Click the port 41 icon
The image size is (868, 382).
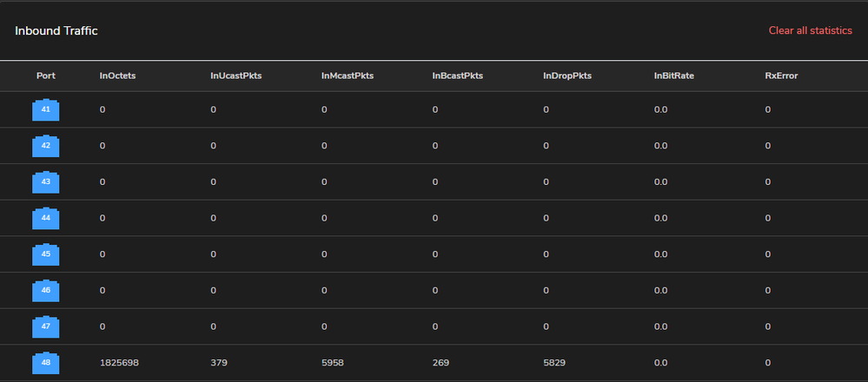pos(46,109)
